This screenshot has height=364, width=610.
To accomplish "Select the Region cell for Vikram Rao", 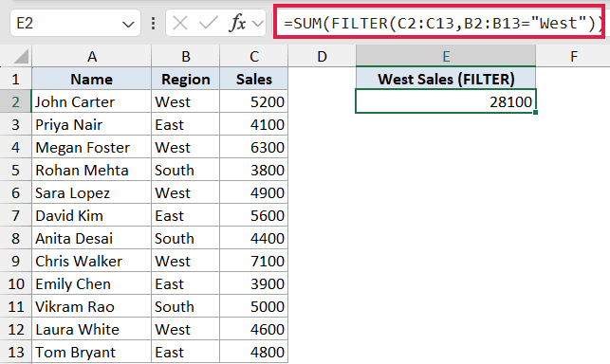I will tap(186, 306).
